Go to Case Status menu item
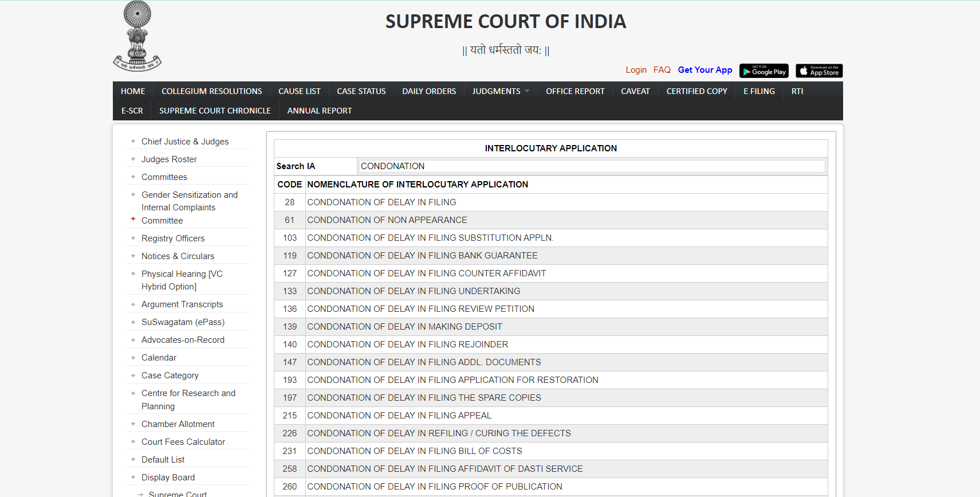Image resolution: width=980 pixels, height=497 pixels. coord(361,91)
